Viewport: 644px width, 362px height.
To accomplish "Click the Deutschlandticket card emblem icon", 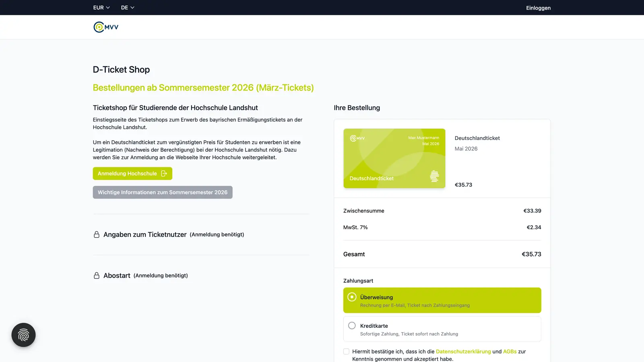I will [434, 176].
